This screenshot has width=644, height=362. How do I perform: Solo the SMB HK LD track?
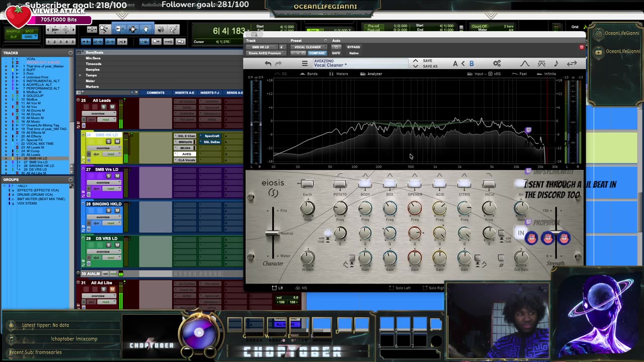point(108,141)
